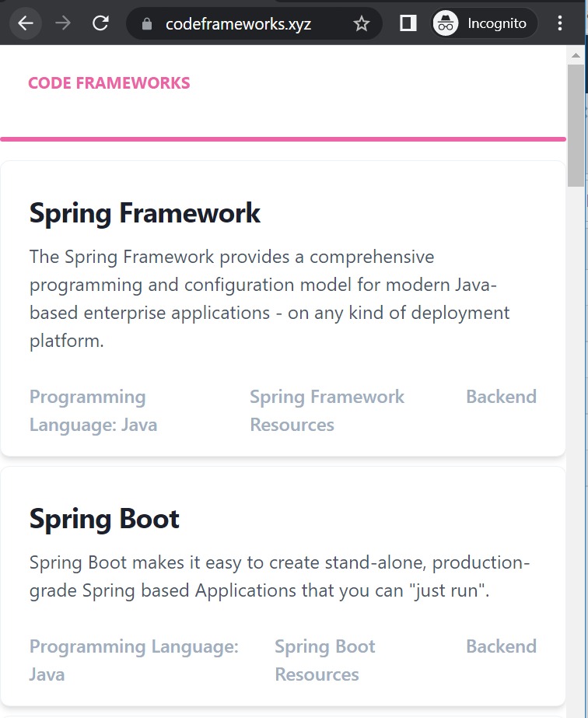Click the padlock site info icon

pos(146,23)
